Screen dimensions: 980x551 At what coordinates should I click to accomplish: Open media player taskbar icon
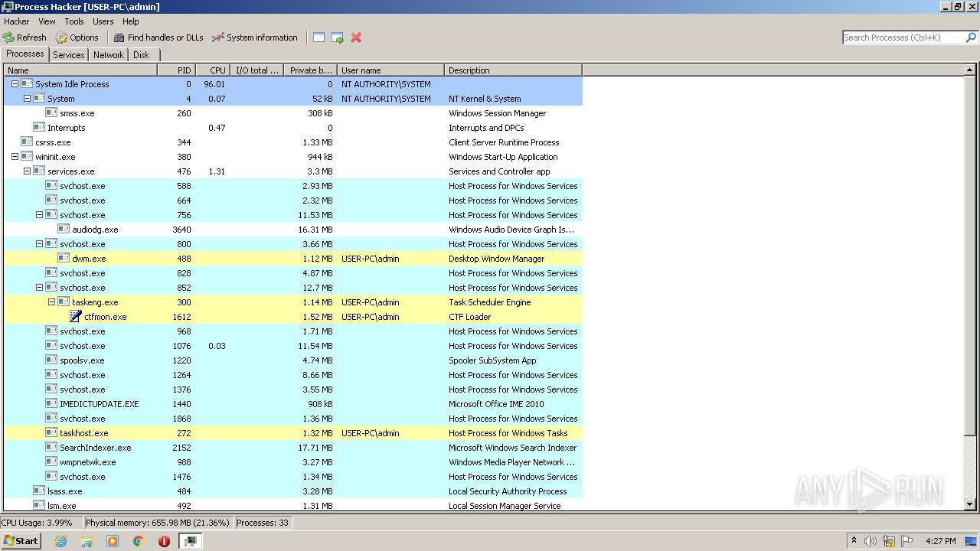[x=113, y=541]
